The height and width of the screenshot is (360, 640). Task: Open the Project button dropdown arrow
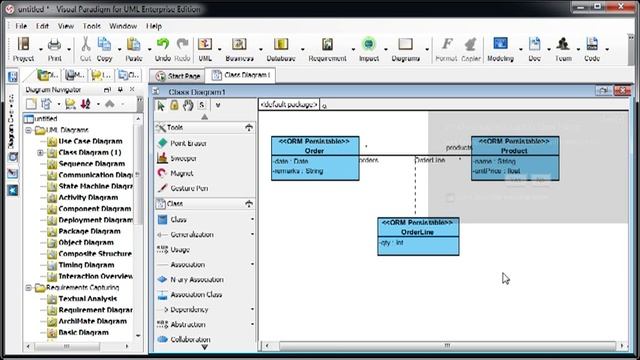[40, 49]
